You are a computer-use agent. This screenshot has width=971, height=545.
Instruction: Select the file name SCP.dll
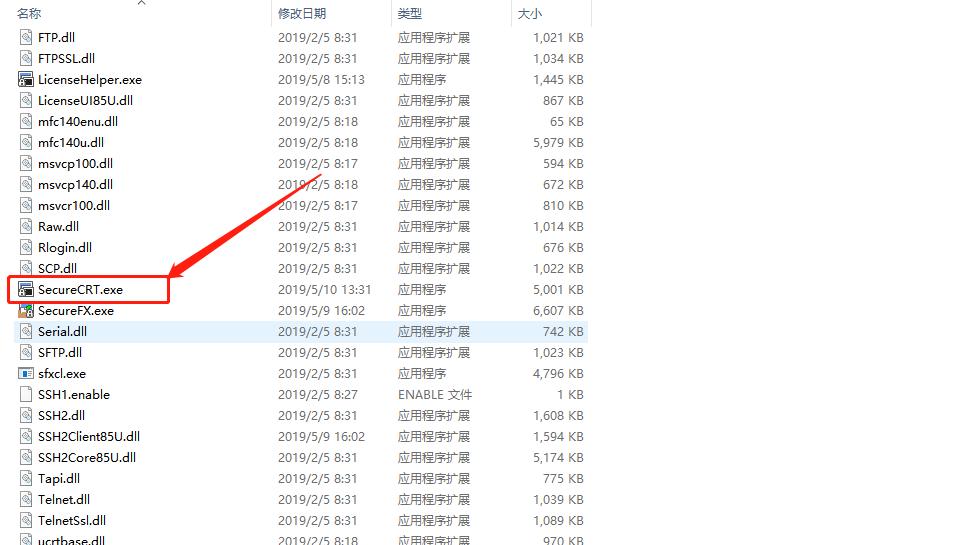58,268
